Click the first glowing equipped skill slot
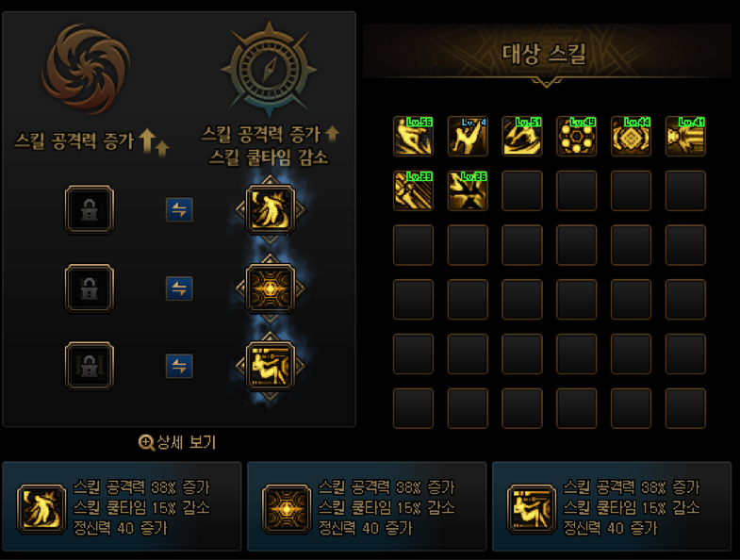Screen dimensions: 740x560 [270, 209]
